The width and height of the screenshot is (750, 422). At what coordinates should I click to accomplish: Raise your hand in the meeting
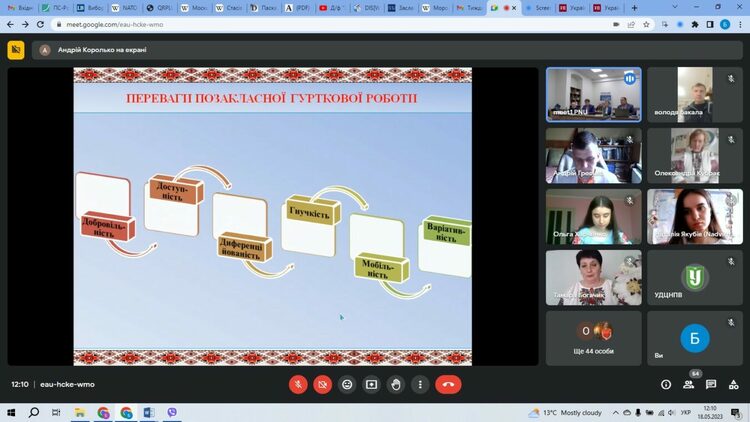coord(396,384)
